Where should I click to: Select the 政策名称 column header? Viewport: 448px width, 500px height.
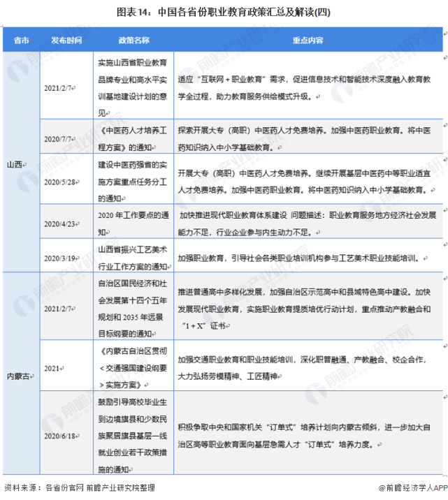point(133,41)
